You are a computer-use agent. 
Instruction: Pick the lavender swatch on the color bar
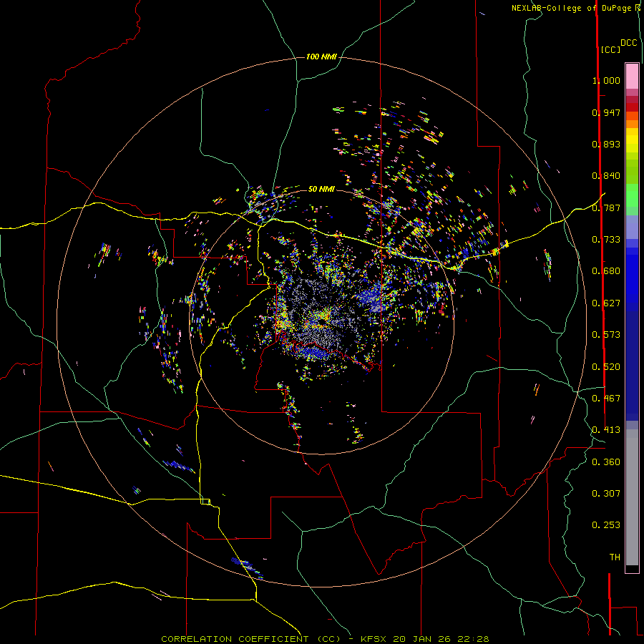[632, 227]
